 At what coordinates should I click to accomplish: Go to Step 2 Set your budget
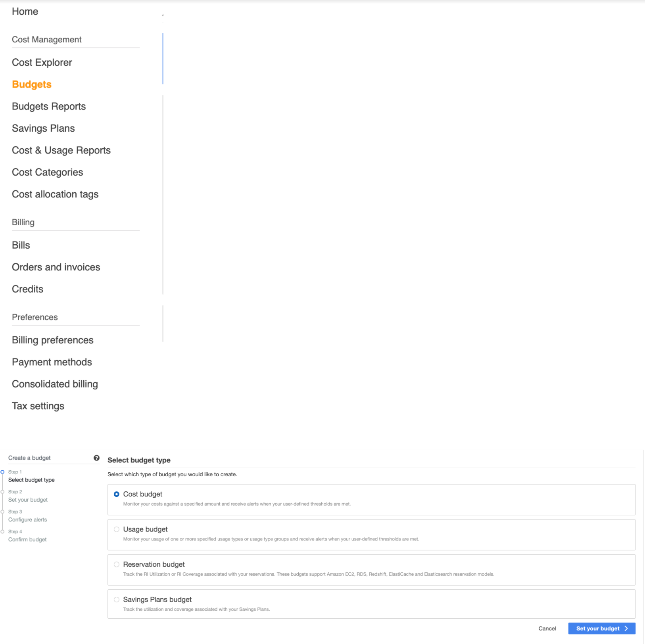[x=28, y=496]
